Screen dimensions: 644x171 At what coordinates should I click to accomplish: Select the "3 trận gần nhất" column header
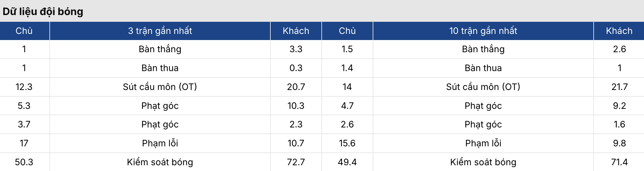click(160, 31)
